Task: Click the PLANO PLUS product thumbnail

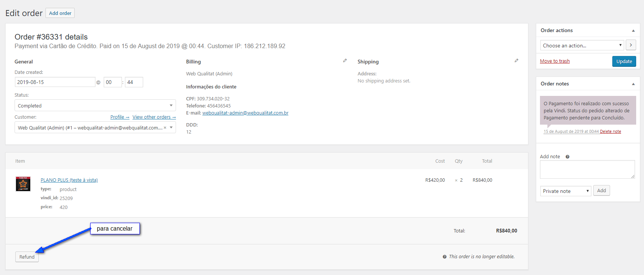Action: coord(23,184)
